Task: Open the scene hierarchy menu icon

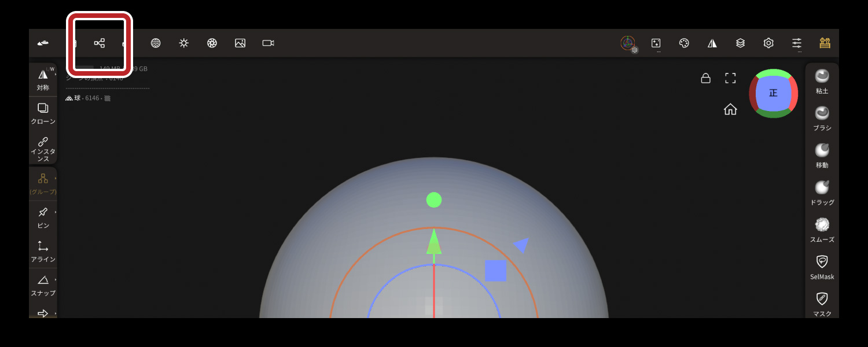Action: [x=100, y=43]
